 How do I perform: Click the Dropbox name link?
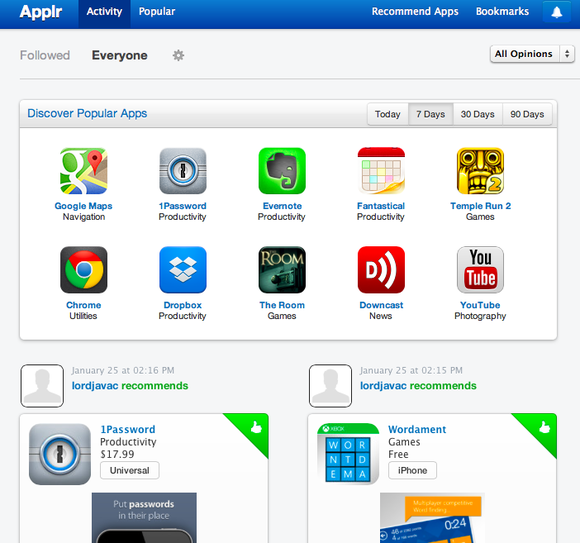[x=183, y=305]
